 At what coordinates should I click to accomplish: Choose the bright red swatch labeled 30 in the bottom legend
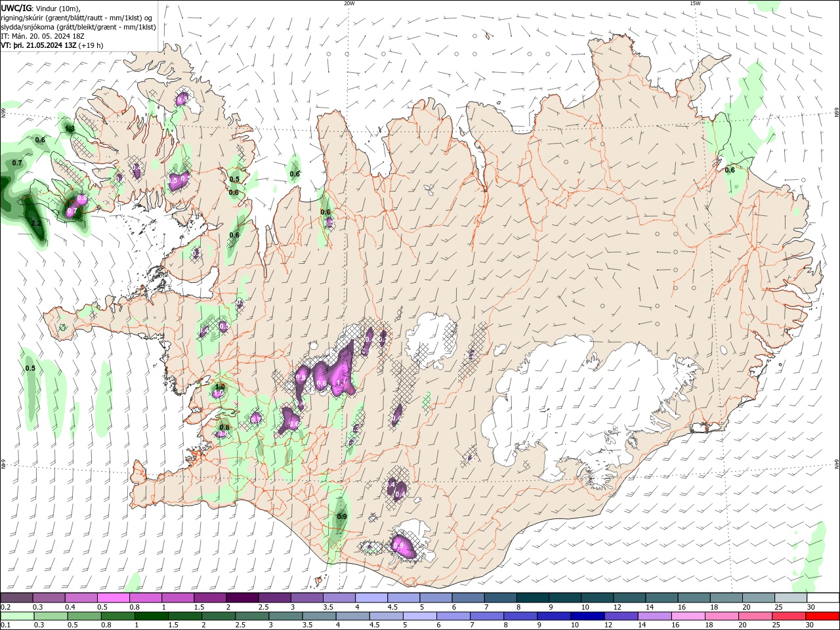pos(822,616)
